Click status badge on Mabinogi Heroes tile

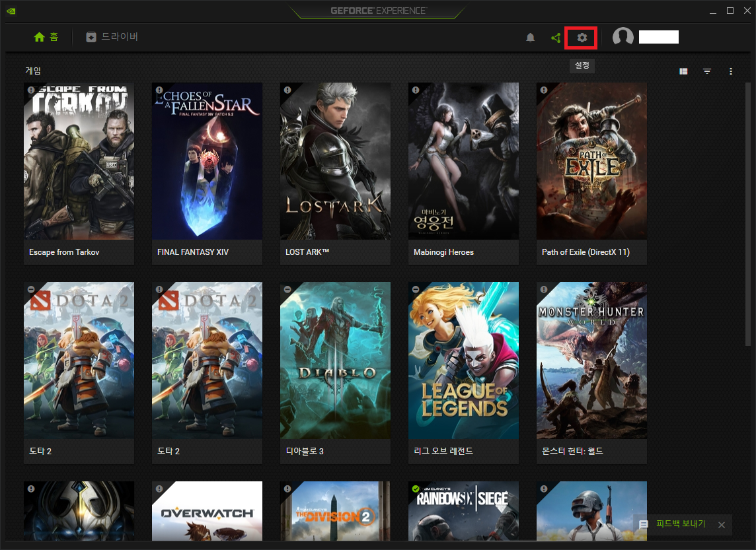(416, 90)
